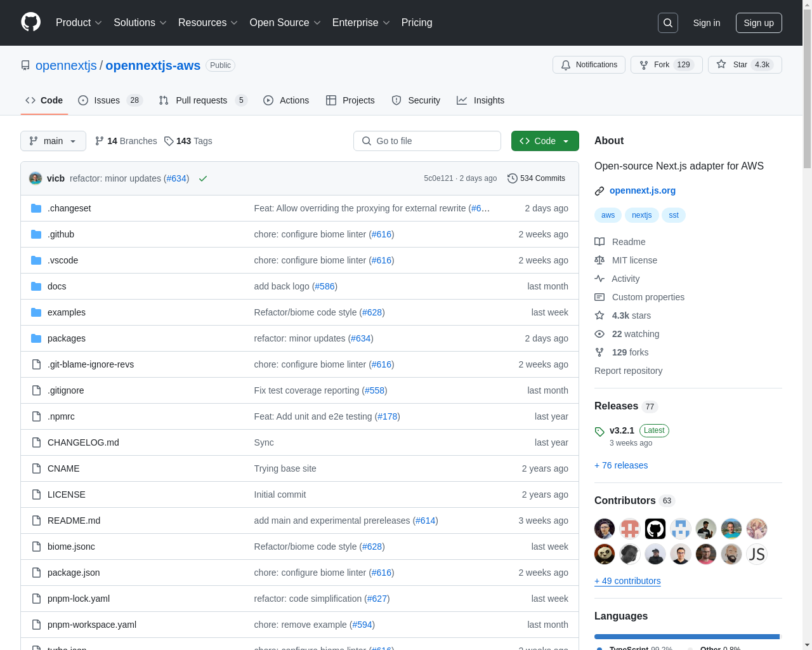Click the Fork icon button

coord(644,65)
